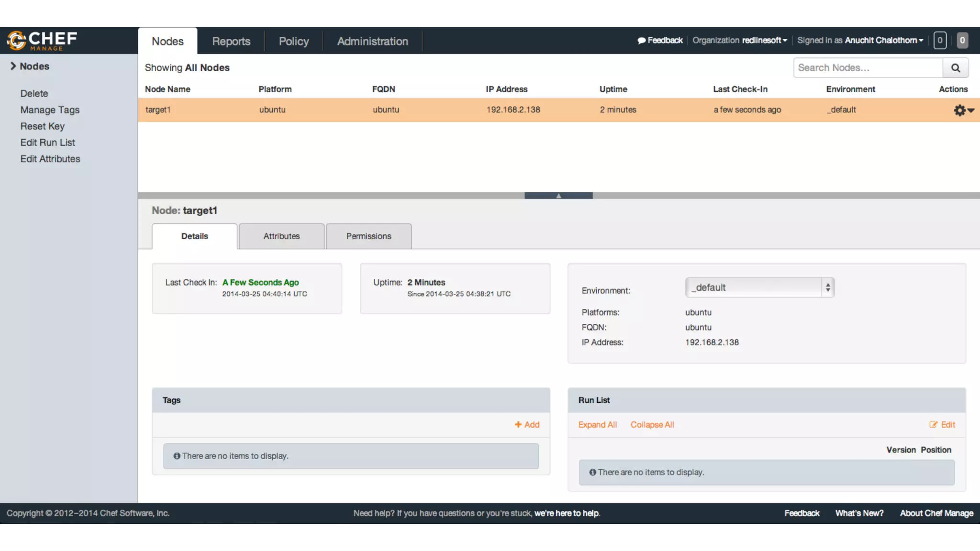
Task: Click the we're here to help link
Action: coord(567,513)
